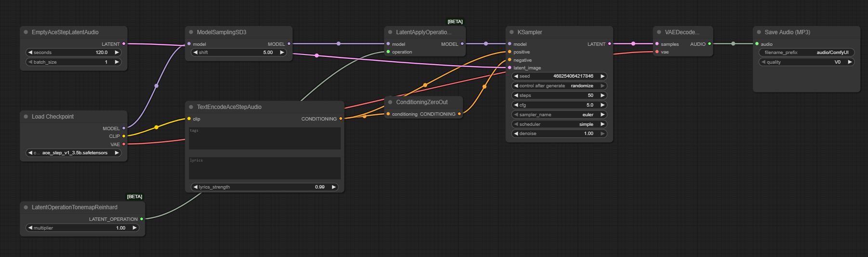
Task: Open the checkpoint ace_step_v1_3.5b.safetensors selector
Action: pos(74,153)
